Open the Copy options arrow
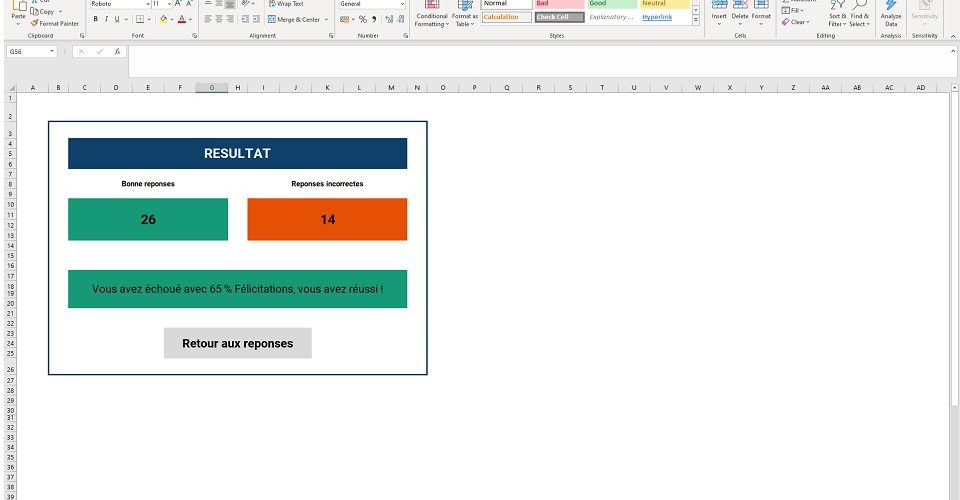Screen dimensions: 960x500 tap(60, 12)
